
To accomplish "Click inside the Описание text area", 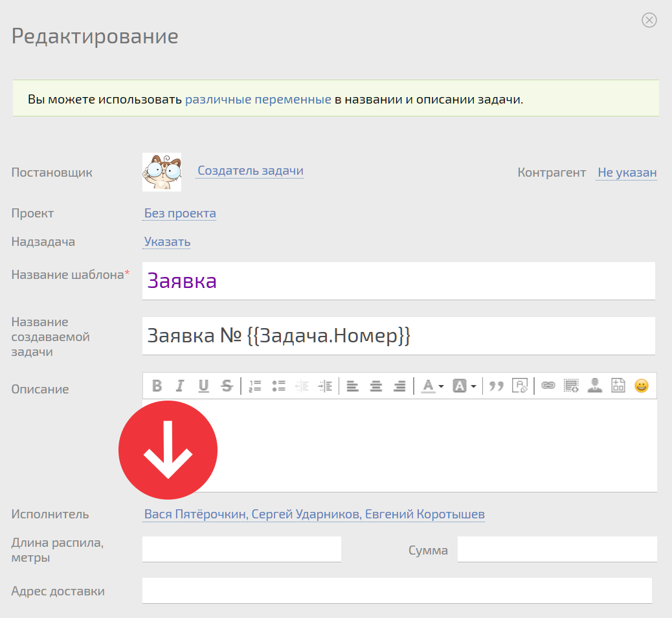I will pos(399,446).
